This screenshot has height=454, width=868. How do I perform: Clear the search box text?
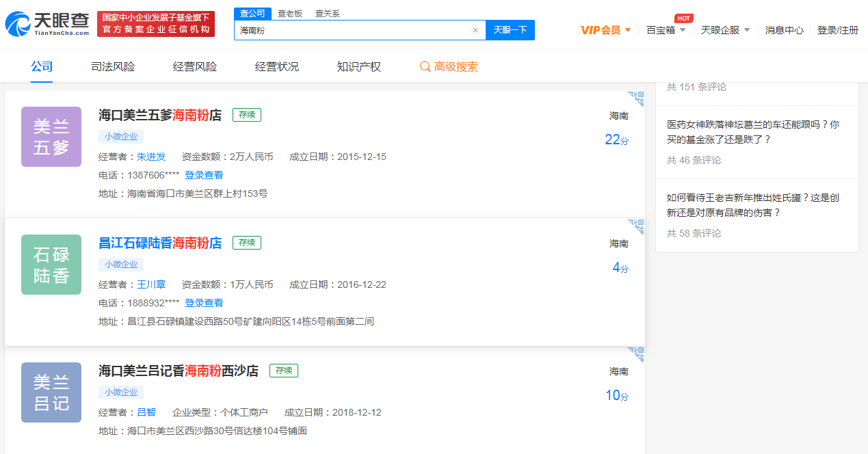click(x=475, y=30)
